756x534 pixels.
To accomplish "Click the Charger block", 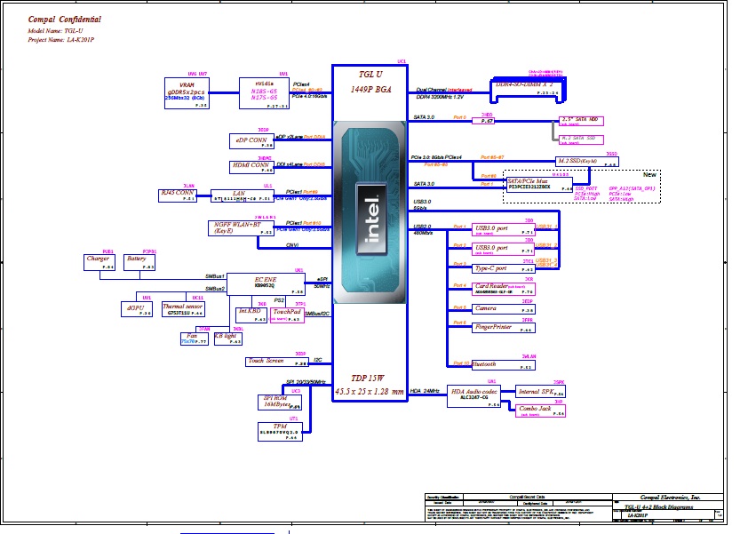I will [x=99, y=262].
